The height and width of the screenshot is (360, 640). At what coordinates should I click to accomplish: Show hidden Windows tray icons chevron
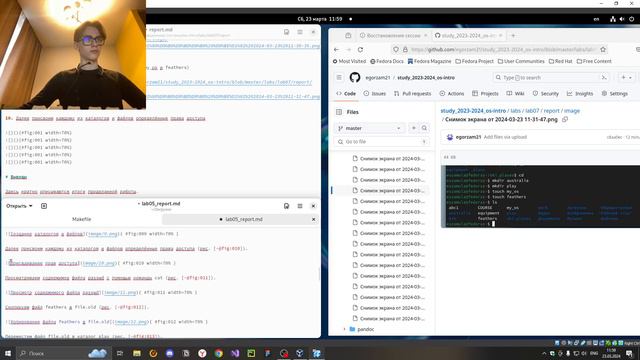(x=544, y=353)
